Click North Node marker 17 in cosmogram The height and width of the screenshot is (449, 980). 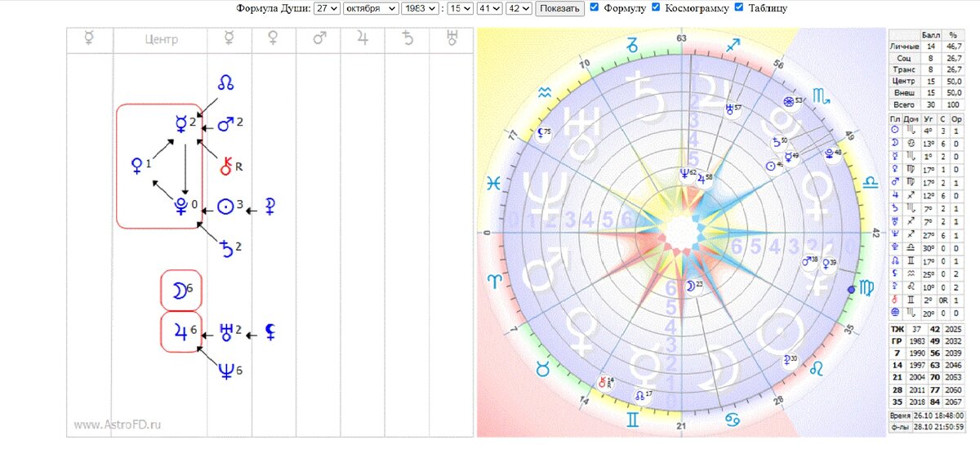coord(643,394)
